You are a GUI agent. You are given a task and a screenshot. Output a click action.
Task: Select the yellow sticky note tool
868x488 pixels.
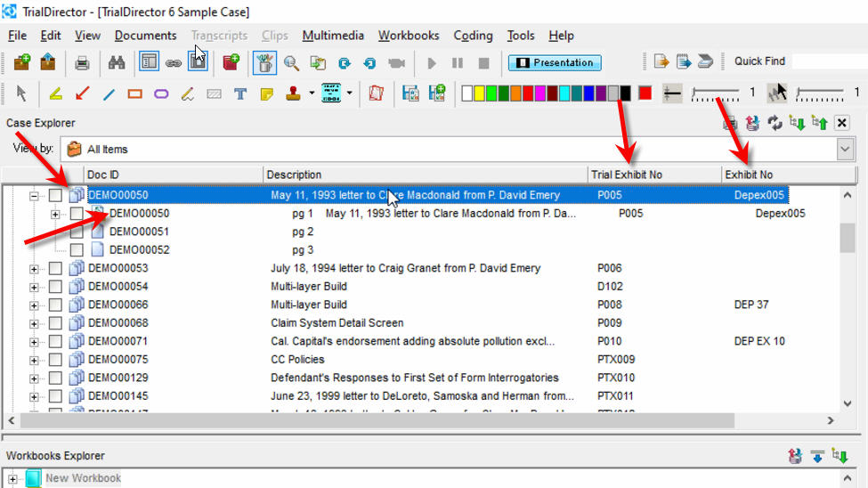[x=267, y=94]
